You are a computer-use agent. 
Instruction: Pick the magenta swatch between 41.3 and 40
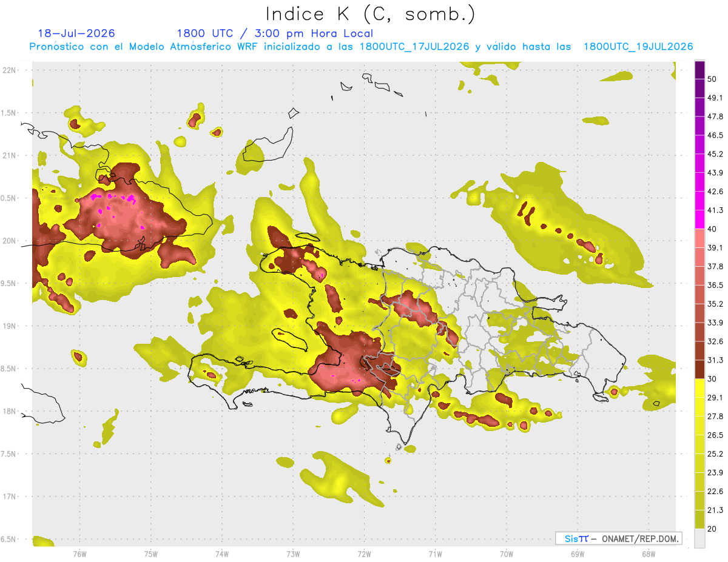tap(699, 219)
